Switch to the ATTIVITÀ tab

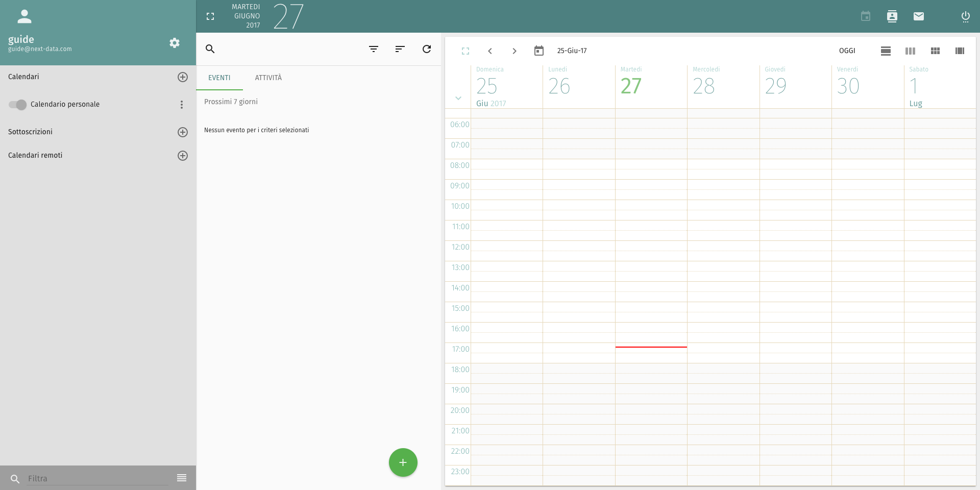pos(268,78)
